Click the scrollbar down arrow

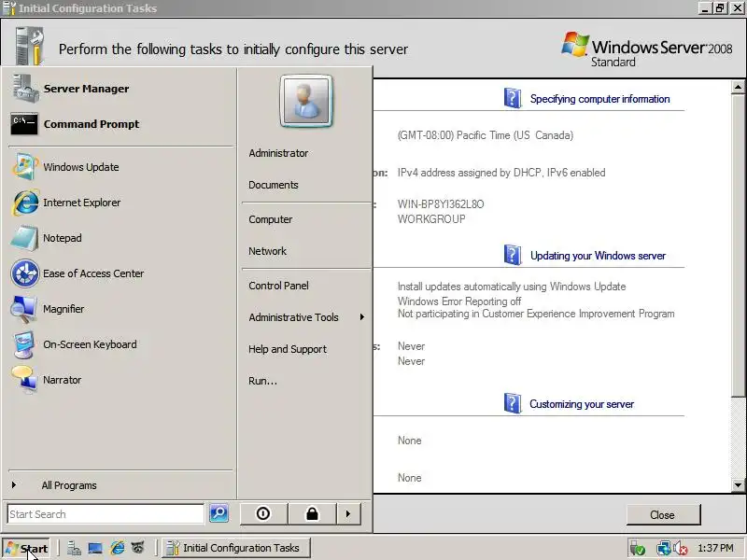point(738,485)
